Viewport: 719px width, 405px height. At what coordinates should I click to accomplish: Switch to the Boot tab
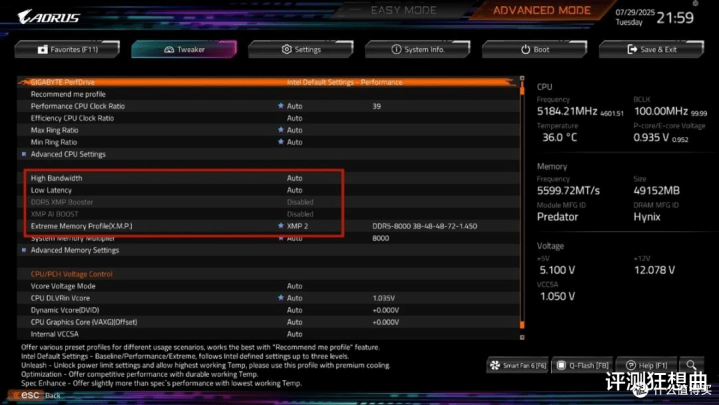pyautogui.click(x=535, y=49)
